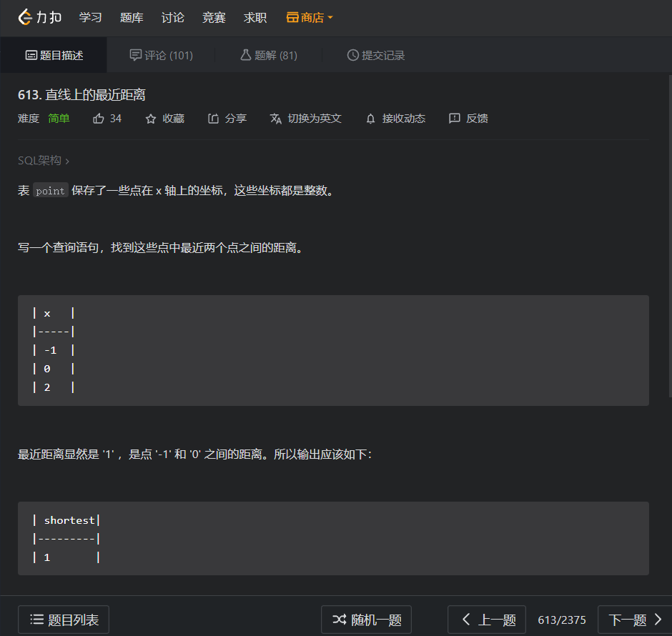
Task: Click the -1 value in table
Action: (x=51, y=350)
